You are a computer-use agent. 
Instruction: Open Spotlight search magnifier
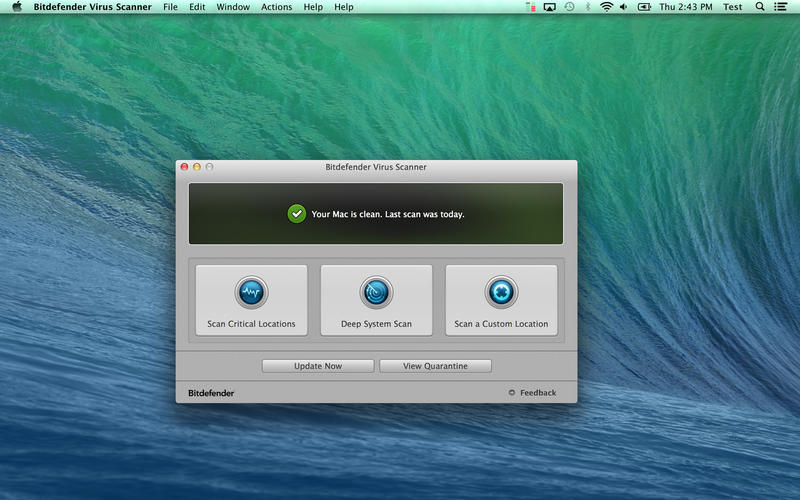point(760,7)
